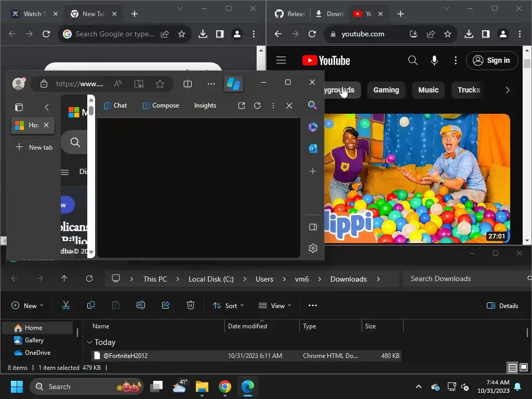This screenshot has width=532, height=399.
Task: Open new tab in right Chrome window
Action: click(401, 14)
